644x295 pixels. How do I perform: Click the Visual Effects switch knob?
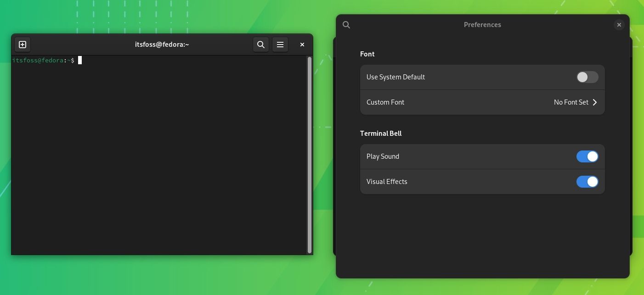coord(593,182)
